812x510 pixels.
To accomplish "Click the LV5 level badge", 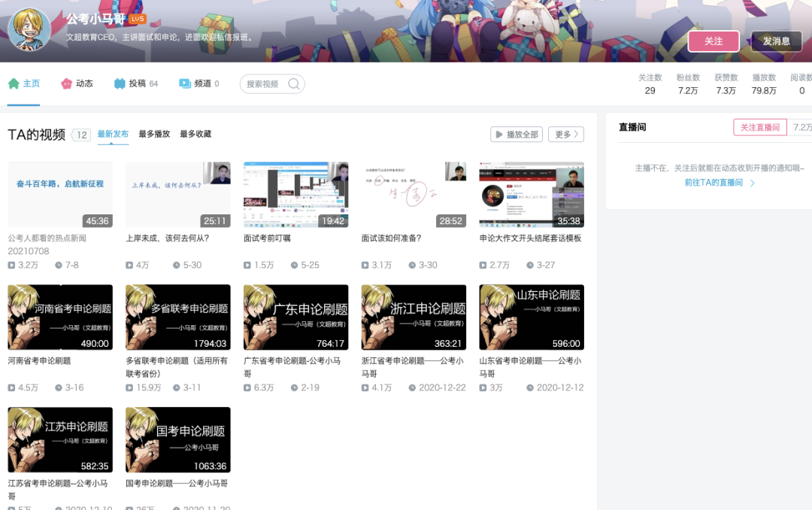I will (x=138, y=19).
